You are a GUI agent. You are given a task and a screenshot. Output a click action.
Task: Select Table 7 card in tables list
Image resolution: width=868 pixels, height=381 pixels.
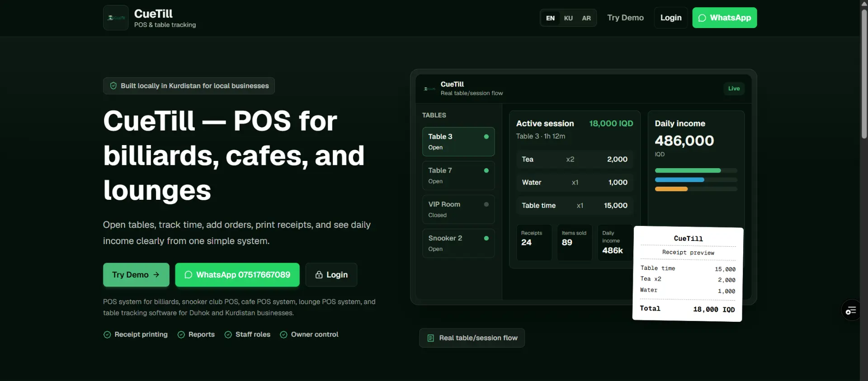[x=458, y=176]
